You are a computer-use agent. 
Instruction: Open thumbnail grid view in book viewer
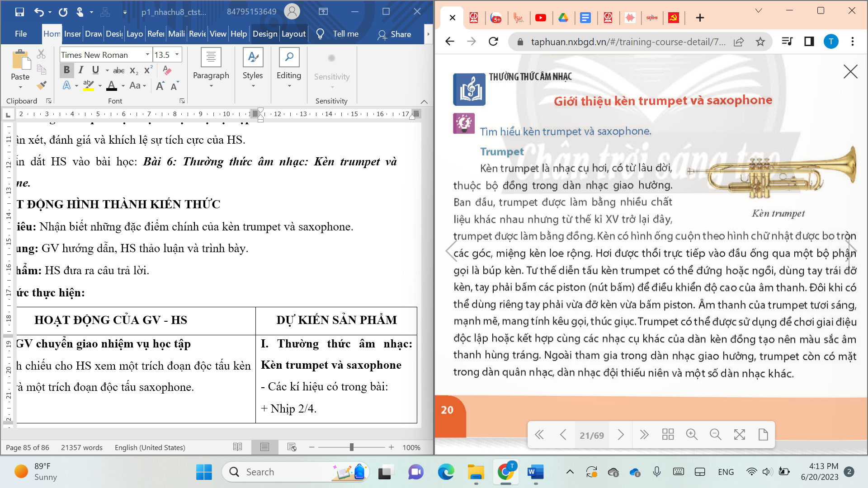point(668,435)
